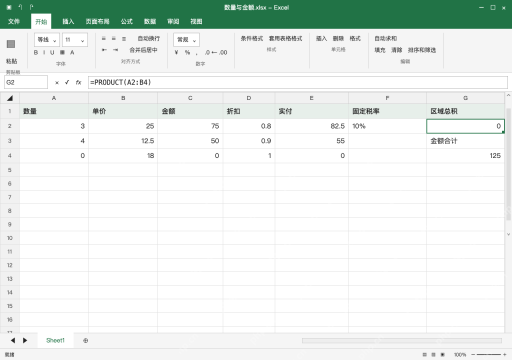The height and width of the screenshot is (360, 512).
Task: Click the decrease indent icon
Action: pos(104,50)
